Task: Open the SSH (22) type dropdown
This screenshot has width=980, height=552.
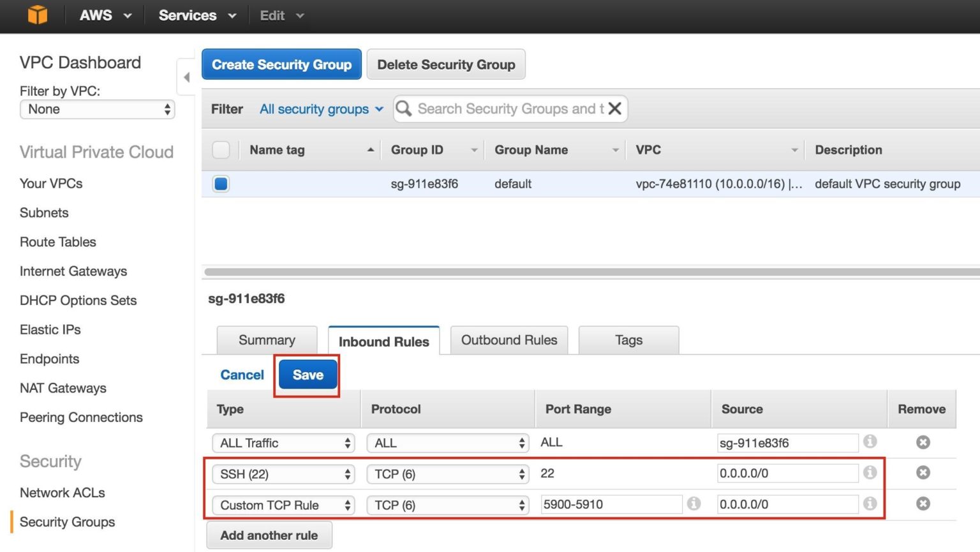Action: (283, 474)
